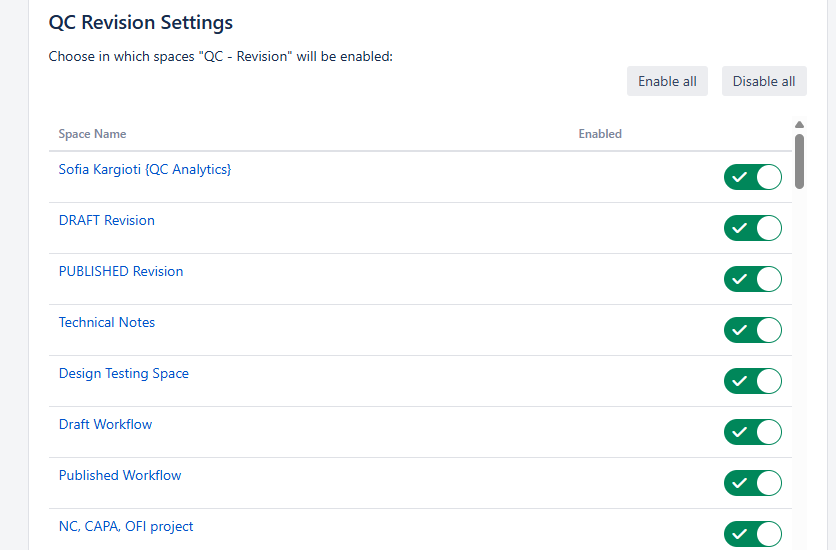This screenshot has width=836, height=550.
Task: Toggle NC, CAPA, OFI project switch
Action: (x=752, y=534)
